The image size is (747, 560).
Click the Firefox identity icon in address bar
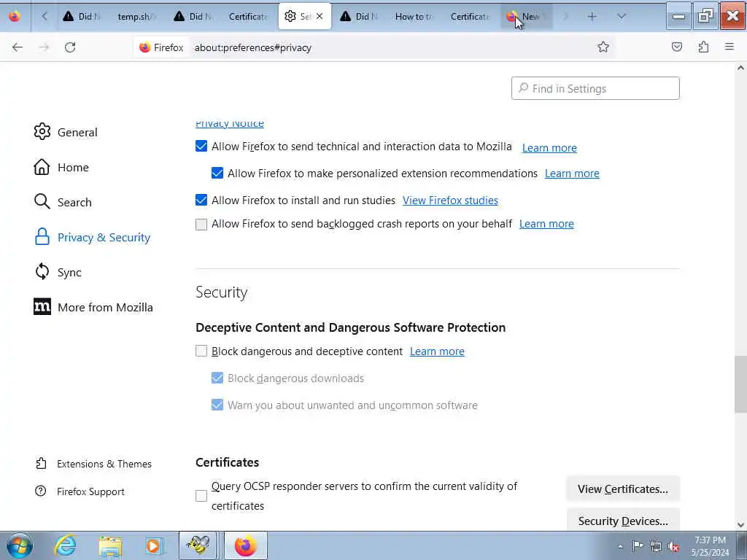(145, 47)
